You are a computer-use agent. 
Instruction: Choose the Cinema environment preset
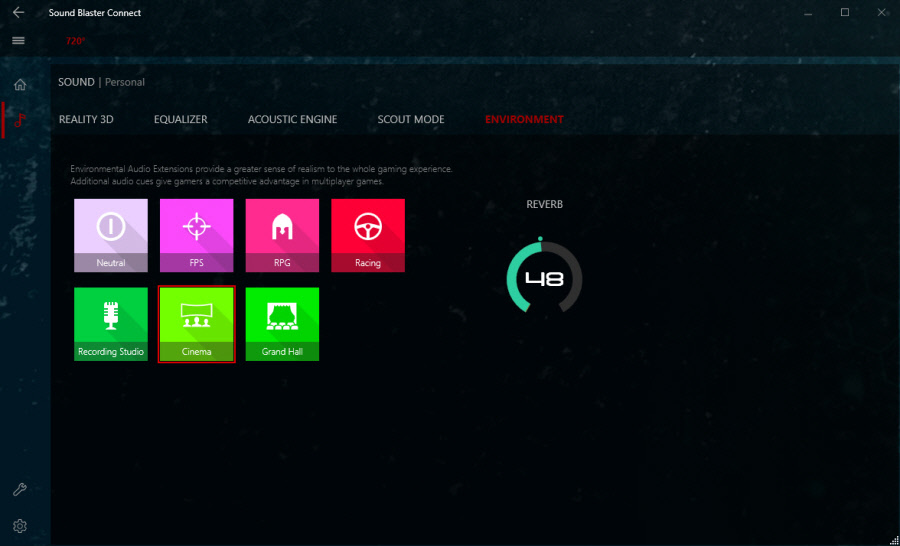[x=196, y=324]
